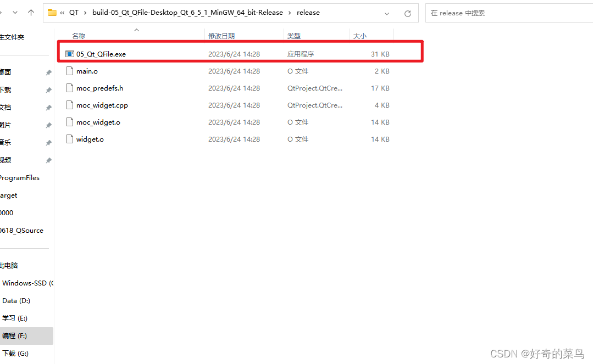Toggle the pin on 桌面 sidebar entry
The width and height of the screenshot is (593, 364).
pyautogui.click(x=48, y=71)
